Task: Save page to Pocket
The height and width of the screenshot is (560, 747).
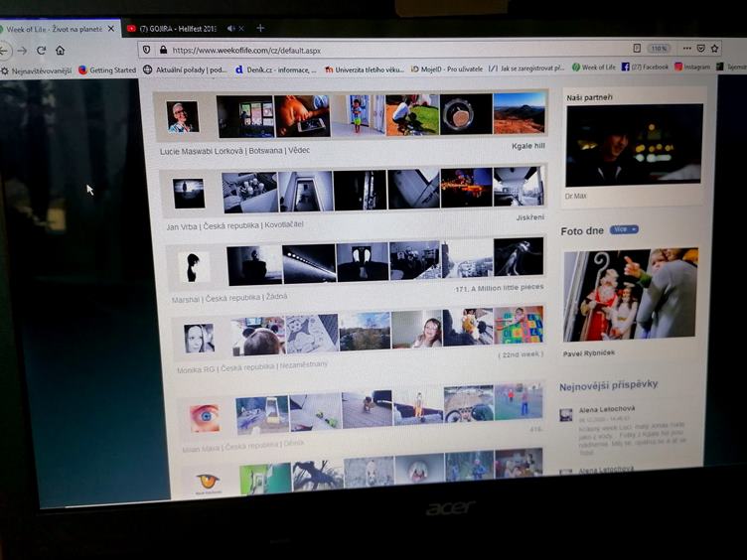Action: click(x=700, y=48)
